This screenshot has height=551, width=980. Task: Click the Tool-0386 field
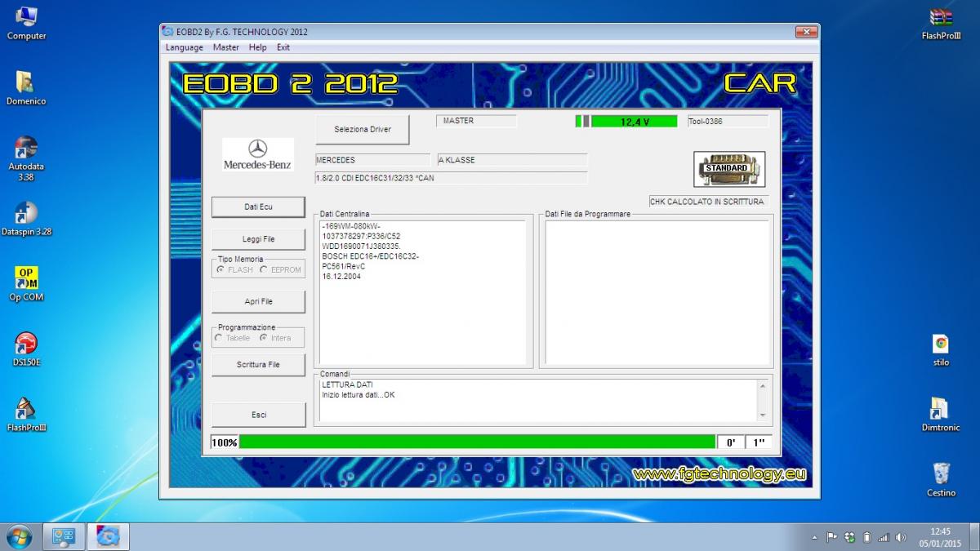point(728,121)
